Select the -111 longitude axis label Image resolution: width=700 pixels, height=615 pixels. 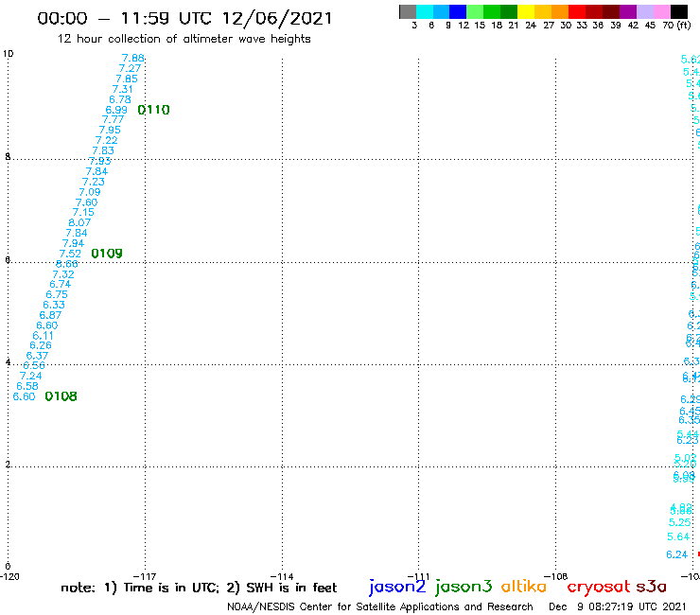pyautogui.click(x=418, y=576)
